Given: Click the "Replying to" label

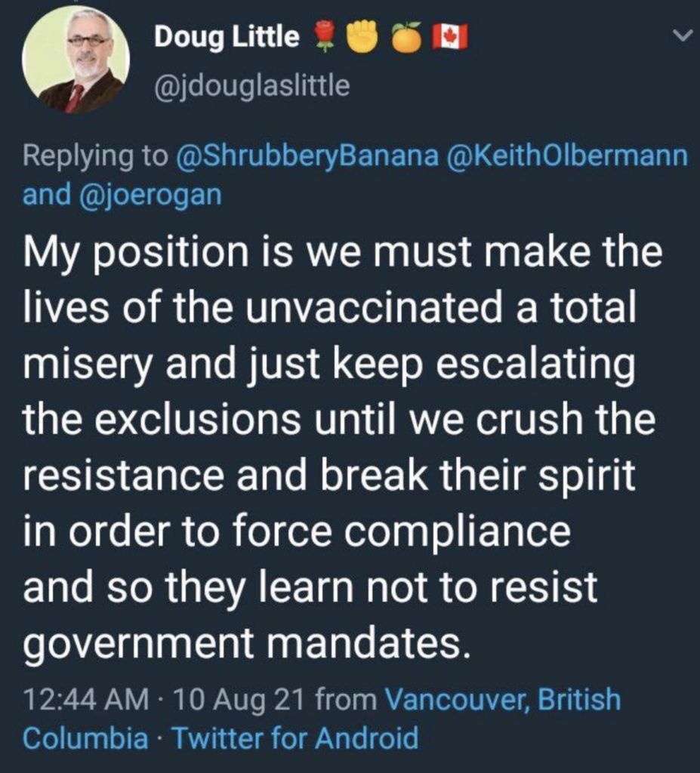Looking at the screenshot, I should [x=95, y=156].
